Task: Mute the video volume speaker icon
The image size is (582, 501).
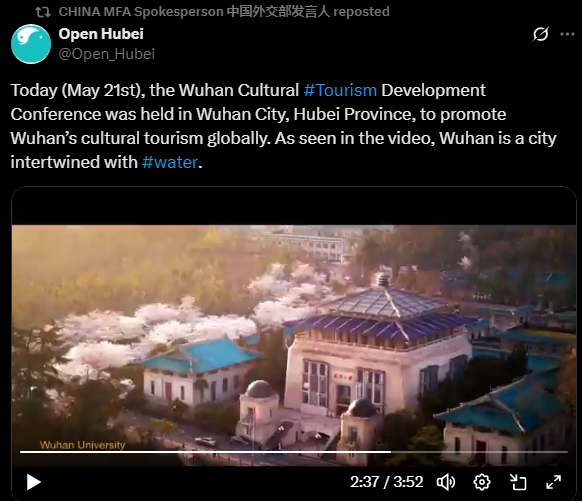Action: click(446, 482)
